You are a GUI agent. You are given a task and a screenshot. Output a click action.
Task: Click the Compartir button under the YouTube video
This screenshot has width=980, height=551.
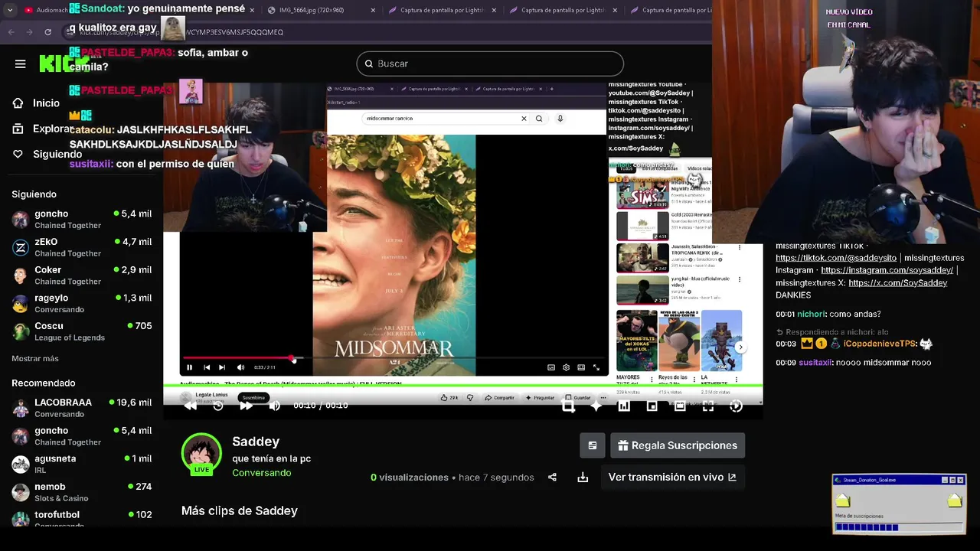(499, 398)
